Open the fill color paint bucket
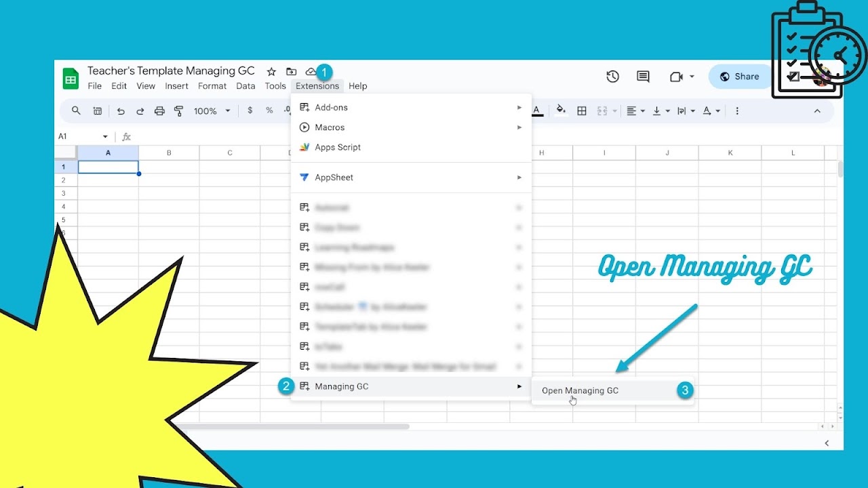 [560, 110]
